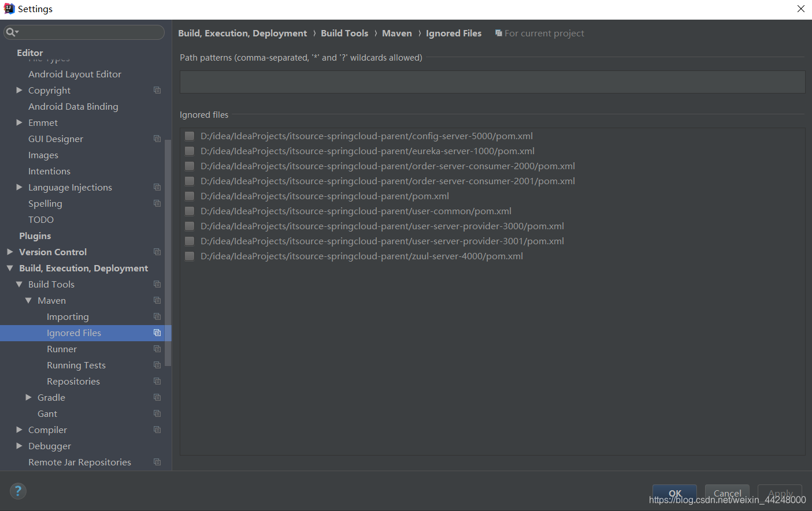Expand the Copyright tree node

click(x=19, y=90)
